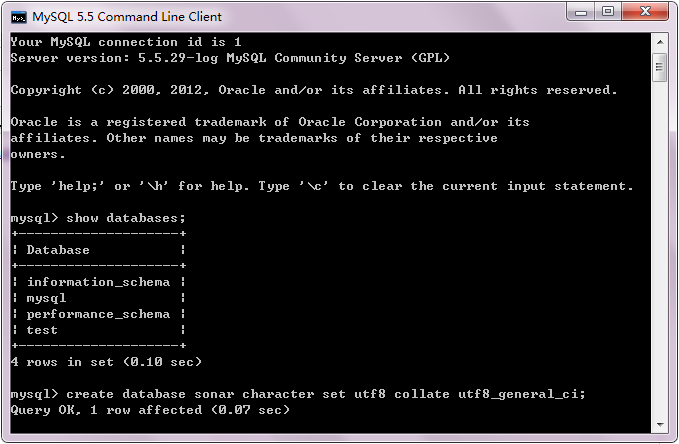Click the 'Oracle is a registered trademark' line
The width and height of the screenshot is (679, 444).
270,122
